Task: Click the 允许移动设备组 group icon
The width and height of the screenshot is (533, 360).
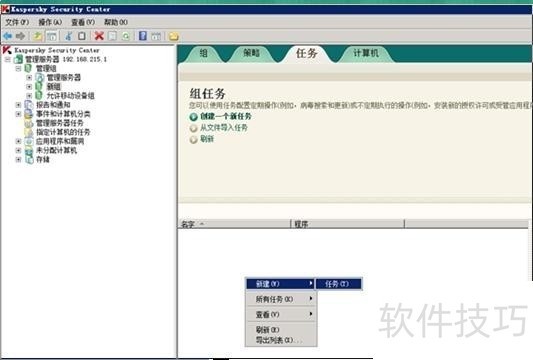Action: tap(39, 96)
